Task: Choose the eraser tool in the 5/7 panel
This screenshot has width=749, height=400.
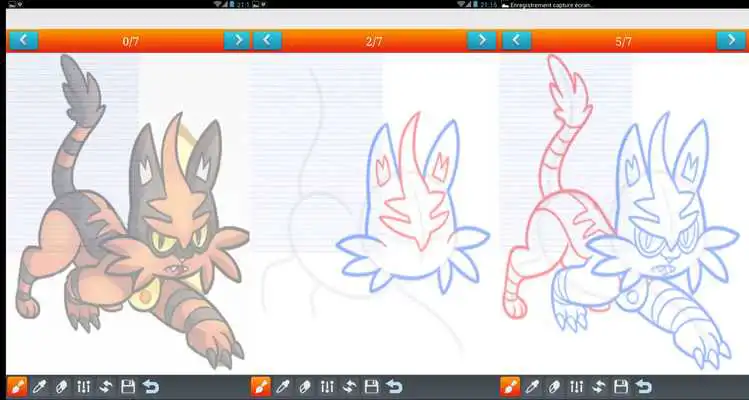Action: 554,387
